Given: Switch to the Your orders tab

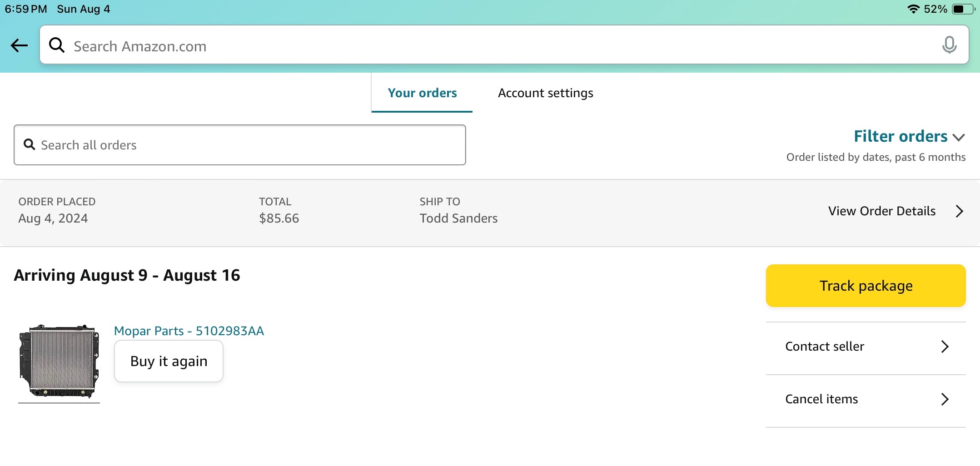Looking at the screenshot, I should tap(422, 93).
